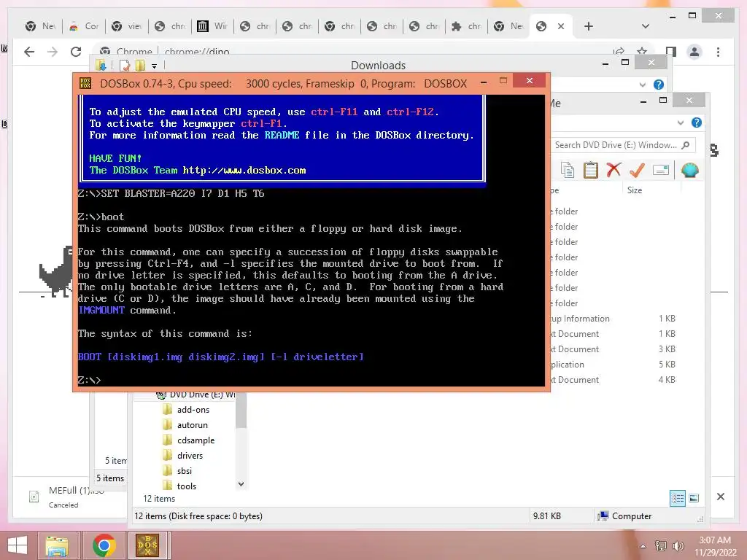747x560 pixels.
Task: Open the autorun folder in tree
Action: (x=192, y=425)
